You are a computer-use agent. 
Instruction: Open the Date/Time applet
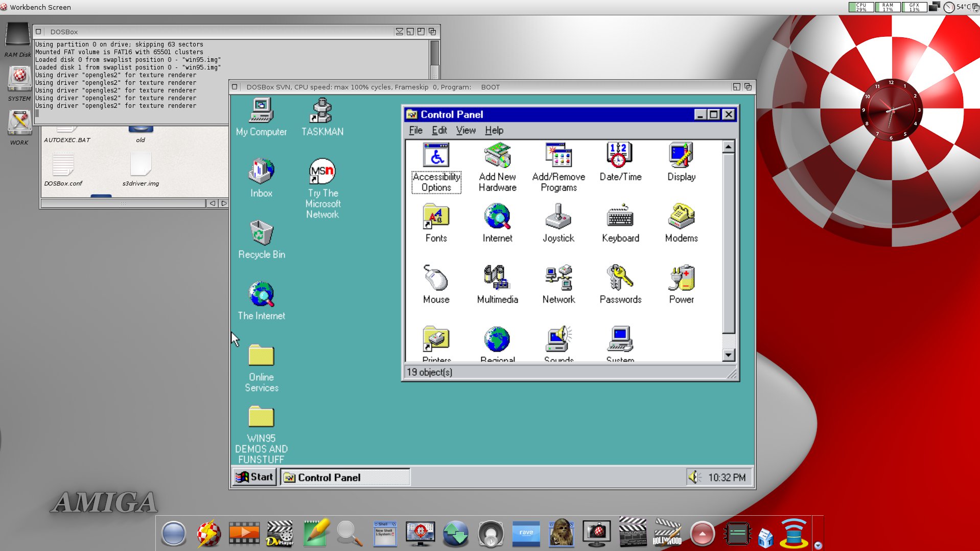point(620,162)
